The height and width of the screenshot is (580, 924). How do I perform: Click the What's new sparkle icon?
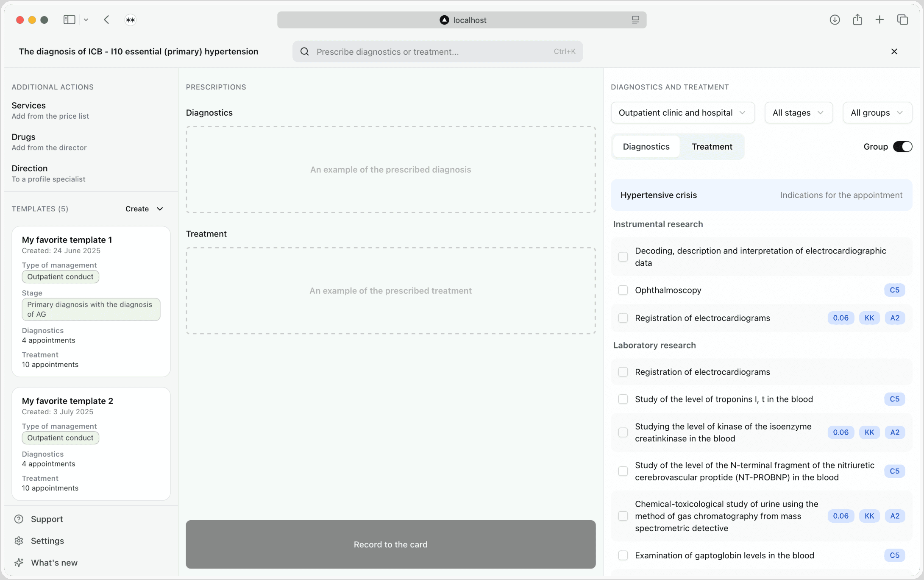coord(19,563)
